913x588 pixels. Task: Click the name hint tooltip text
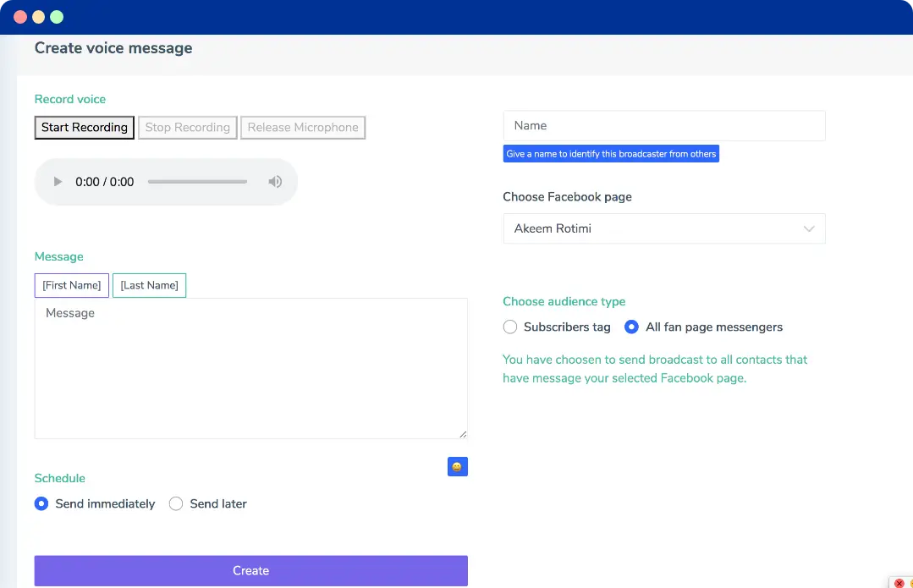[611, 154]
